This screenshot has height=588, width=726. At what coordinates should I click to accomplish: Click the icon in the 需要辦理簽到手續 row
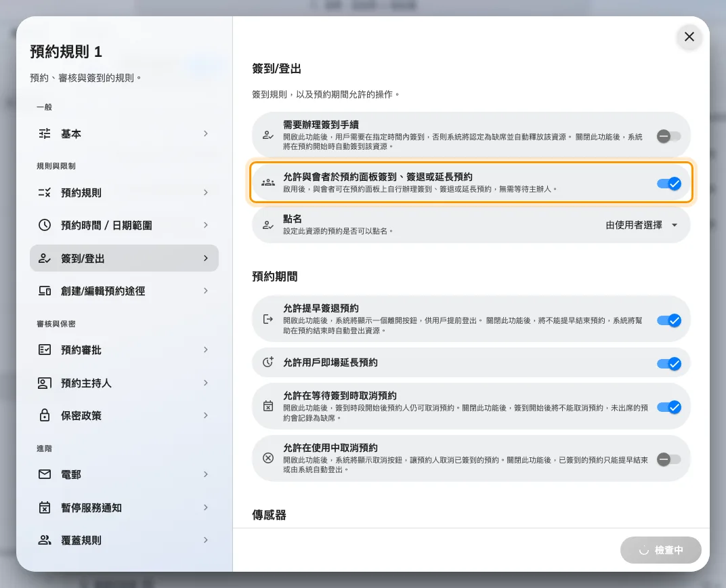(x=268, y=135)
